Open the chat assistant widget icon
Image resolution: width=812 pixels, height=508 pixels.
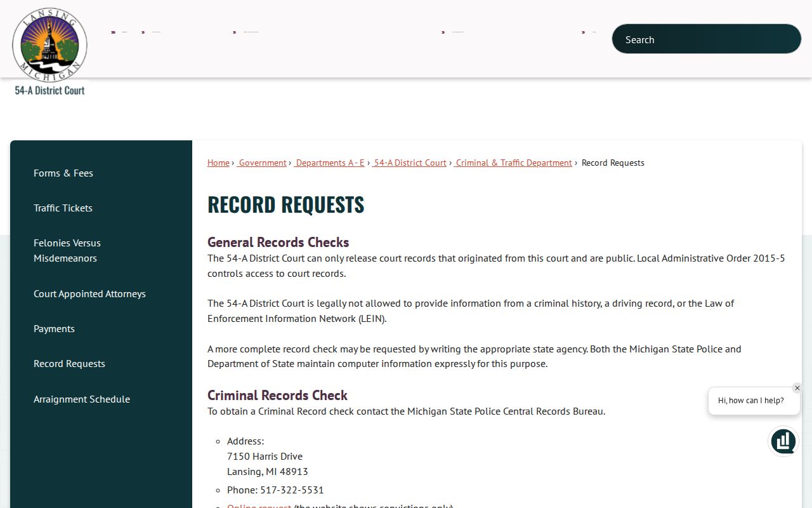coord(783,441)
